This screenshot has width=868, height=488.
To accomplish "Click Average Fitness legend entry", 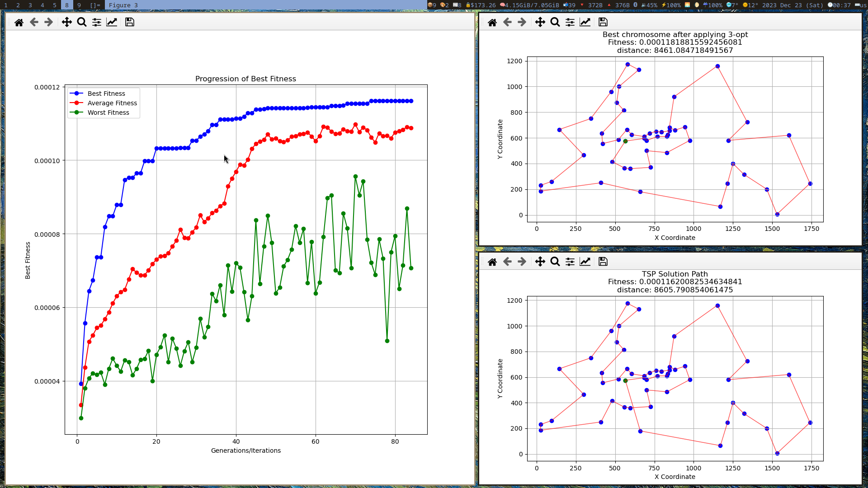I will (x=112, y=103).
